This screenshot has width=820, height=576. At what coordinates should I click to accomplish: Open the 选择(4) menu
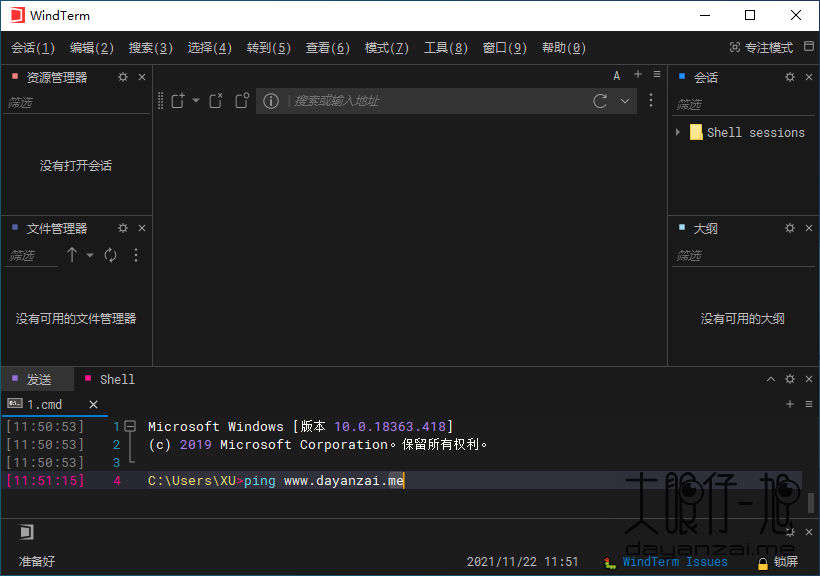(210, 48)
